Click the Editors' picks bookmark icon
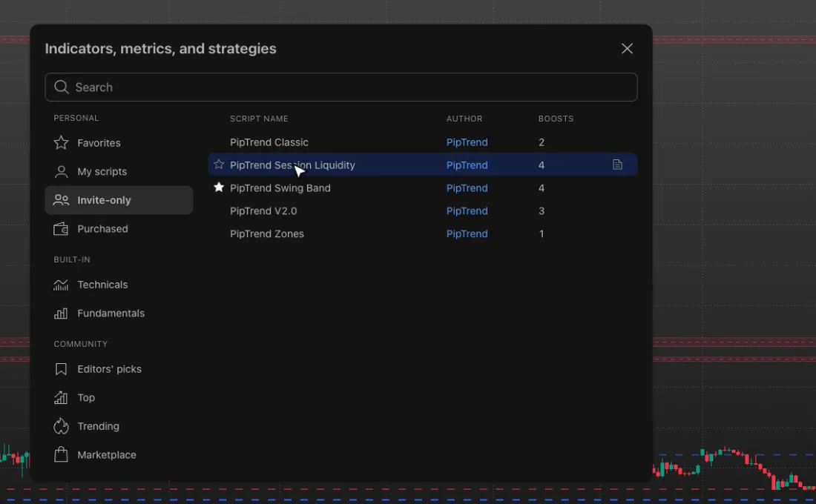 tap(61, 369)
